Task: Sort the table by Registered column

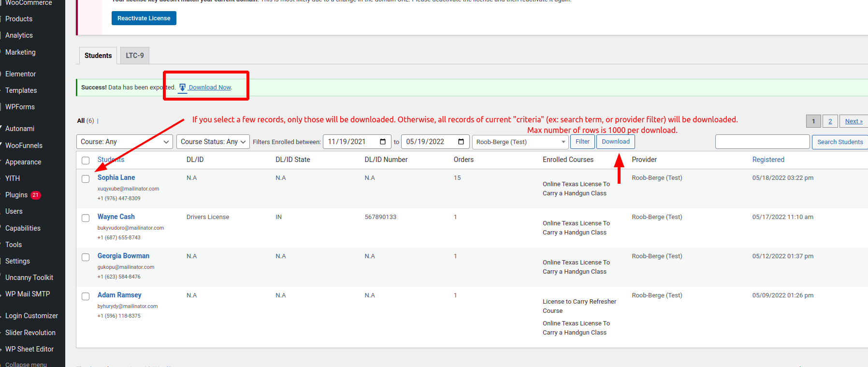Action: 768,160
